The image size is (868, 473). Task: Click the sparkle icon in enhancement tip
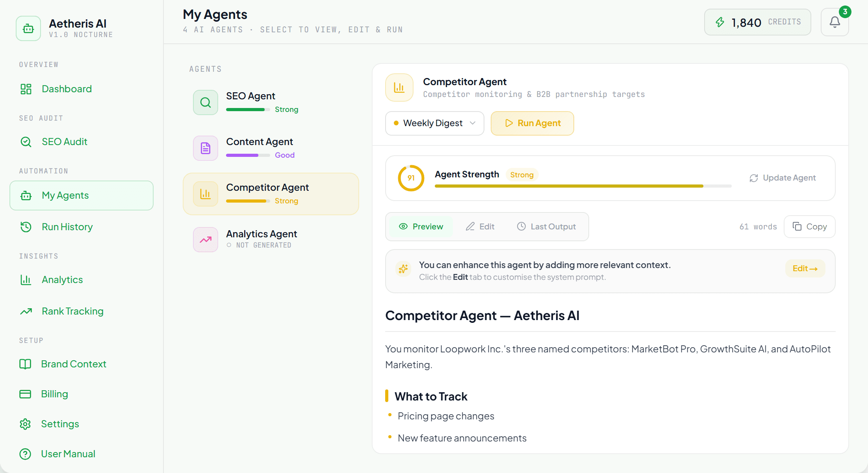[403, 269]
